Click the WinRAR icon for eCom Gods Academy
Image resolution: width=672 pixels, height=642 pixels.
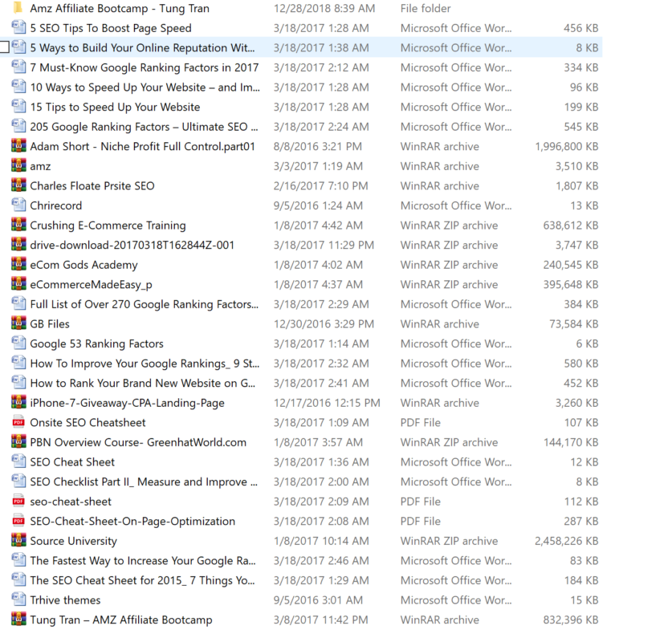(18, 264)
